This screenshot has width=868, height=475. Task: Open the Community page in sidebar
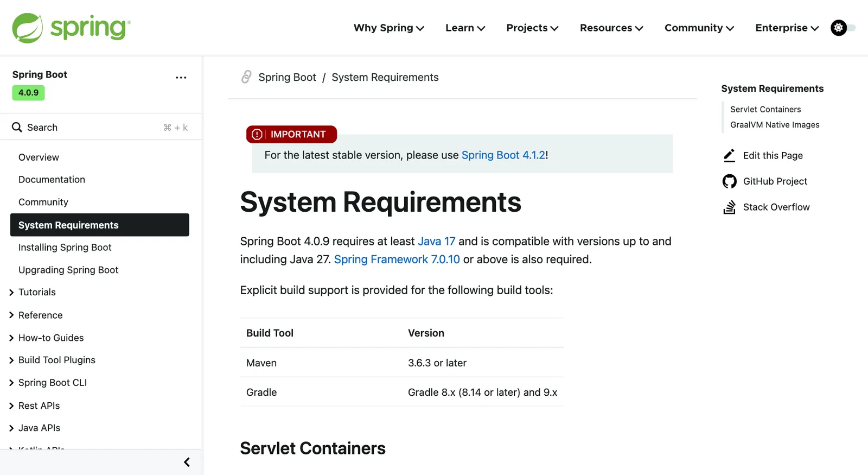click(x=43, y=202)
